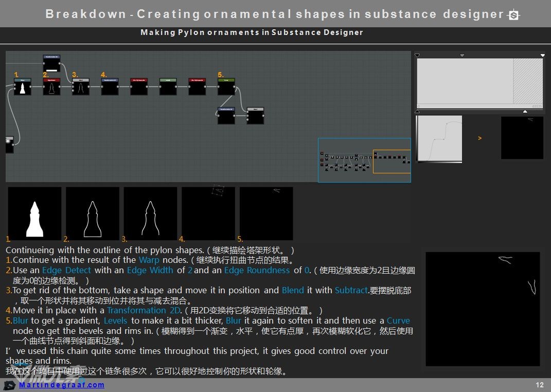Adjust the black output level handle below the histogram

coord(417,111)
